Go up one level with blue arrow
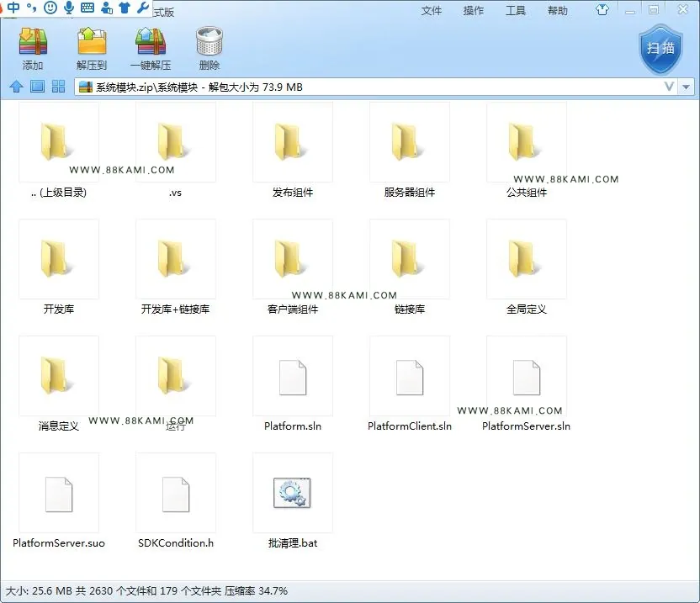Viewport: 700px width, 603px height. point(17,86)
